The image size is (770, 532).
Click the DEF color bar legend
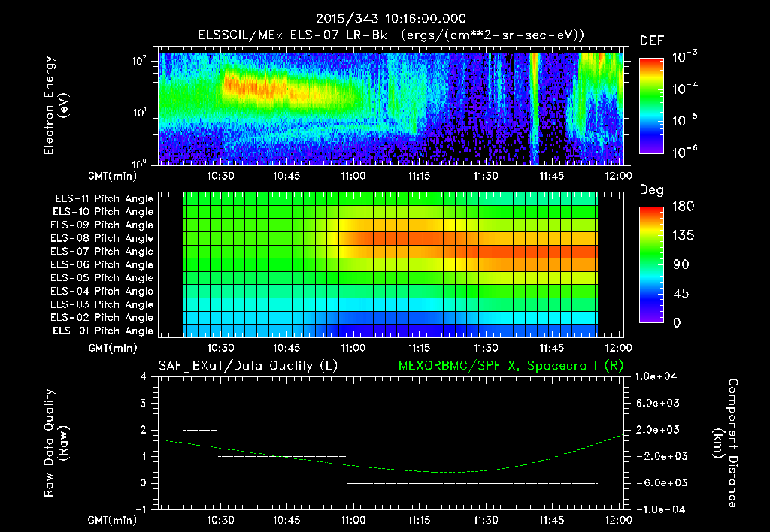pyautogui.click(x=651, y=105)
